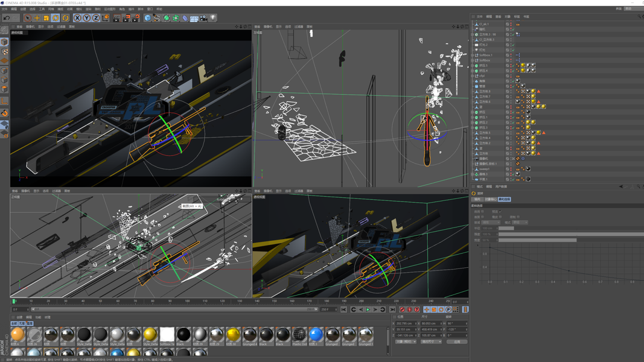Open the 渲染 menu
The width and height of the screenshot is (644, 362).
[x=88, y=9]
